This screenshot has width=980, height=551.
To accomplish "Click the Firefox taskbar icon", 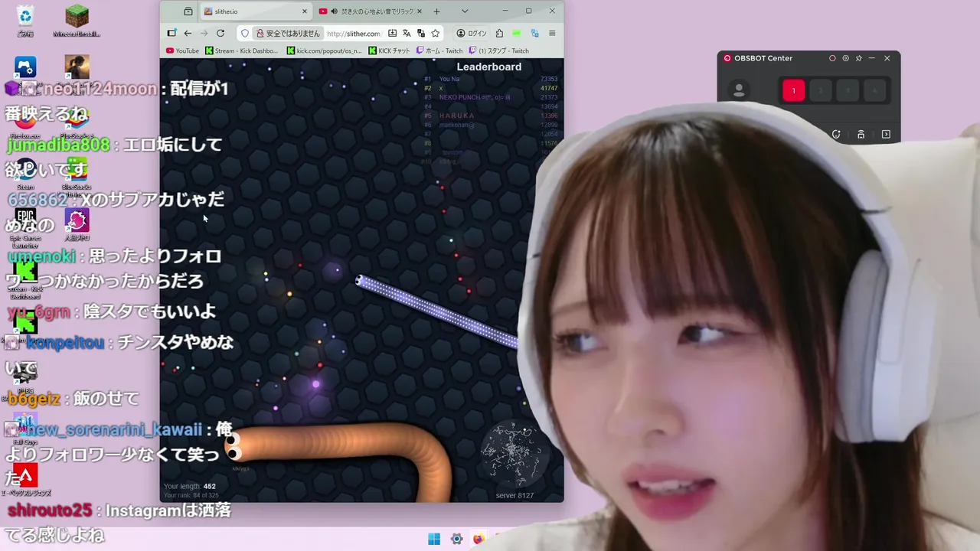I will click(x=479, y=539).
